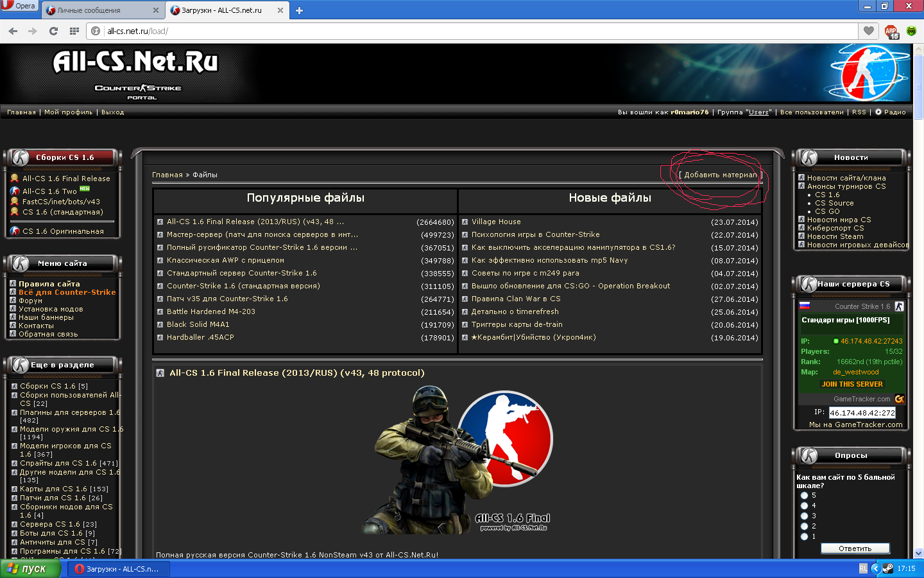Open Обратная связь menu item

pos(48,334)
